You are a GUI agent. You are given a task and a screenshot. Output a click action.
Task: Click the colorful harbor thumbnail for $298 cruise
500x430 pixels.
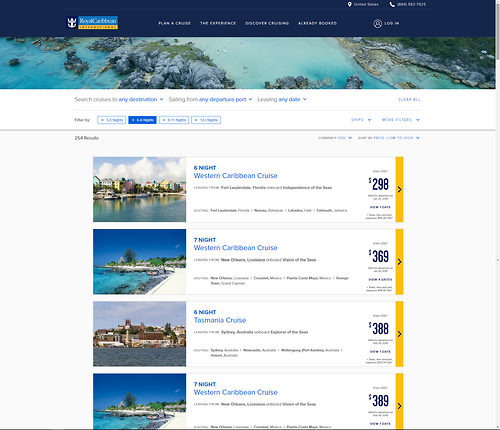tap(139, 189)
